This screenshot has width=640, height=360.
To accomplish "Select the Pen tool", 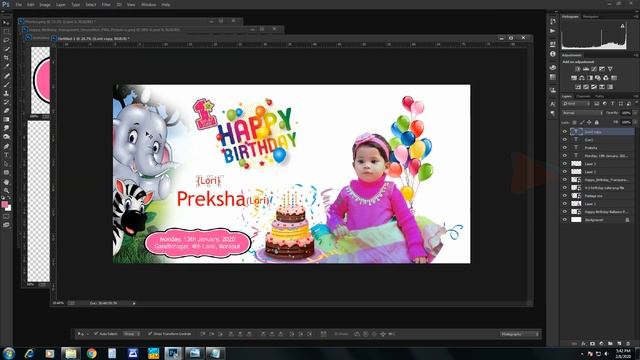I will coord(6,146).
